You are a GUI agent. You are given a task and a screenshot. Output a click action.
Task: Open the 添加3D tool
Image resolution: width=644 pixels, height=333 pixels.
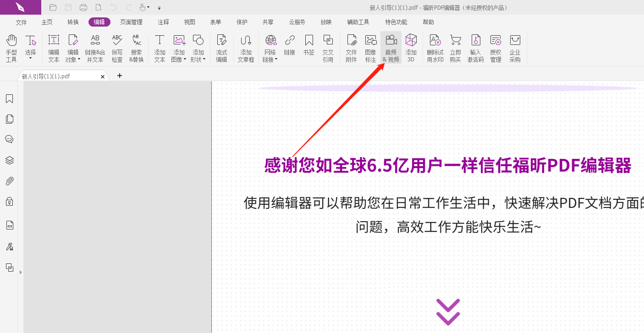point(411,48)
